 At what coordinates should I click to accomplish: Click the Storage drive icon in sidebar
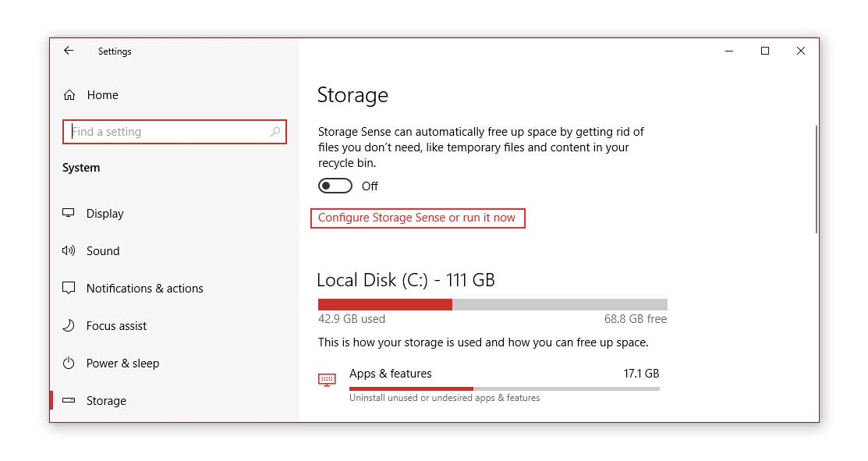[69, 400]
